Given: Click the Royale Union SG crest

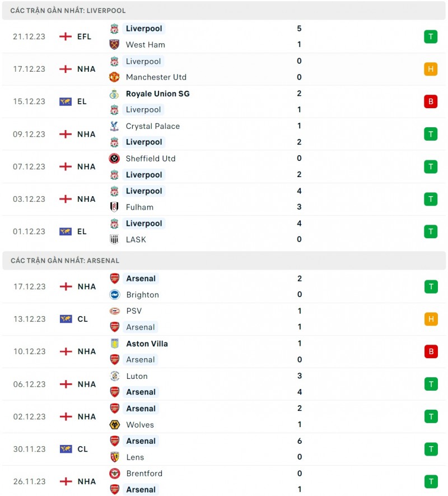Looking at the screenshot, I should (x=114, y=94).
